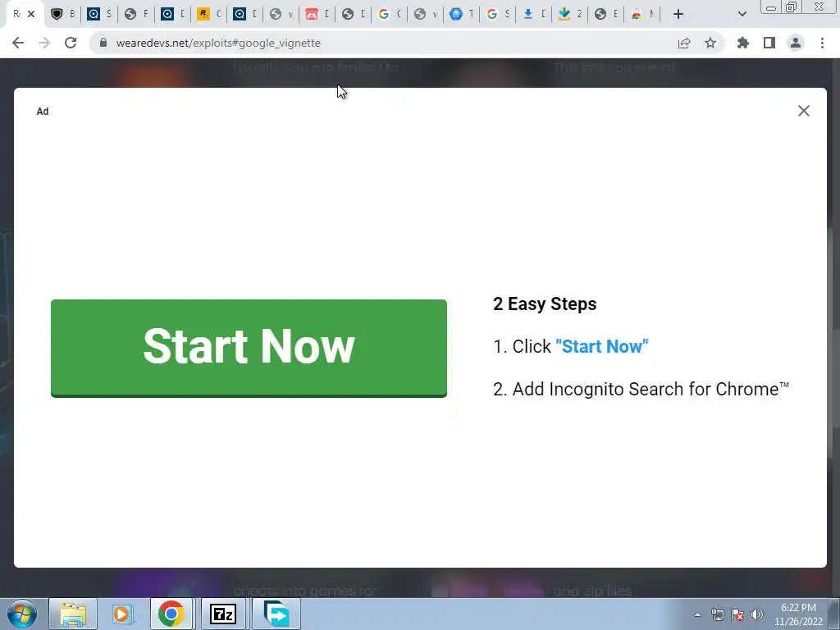840x630 pixels.
Task: Switch to the shield icon tab
Action: 62,15
